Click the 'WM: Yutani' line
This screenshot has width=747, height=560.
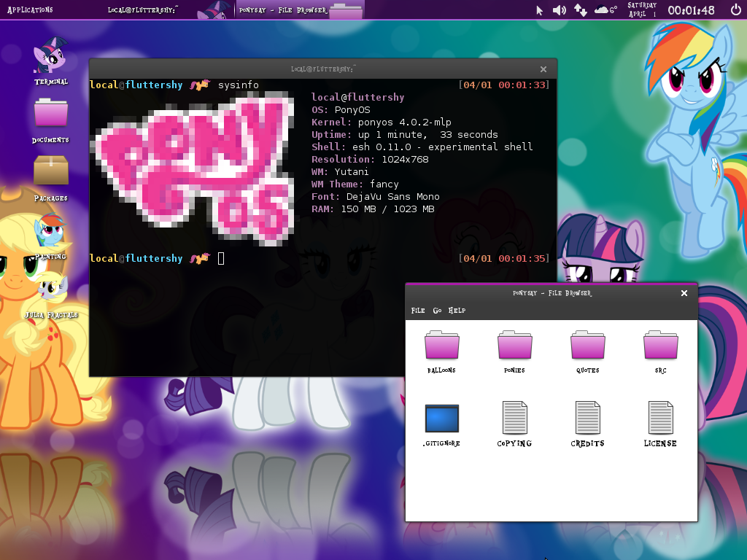[x=340, y=172]
